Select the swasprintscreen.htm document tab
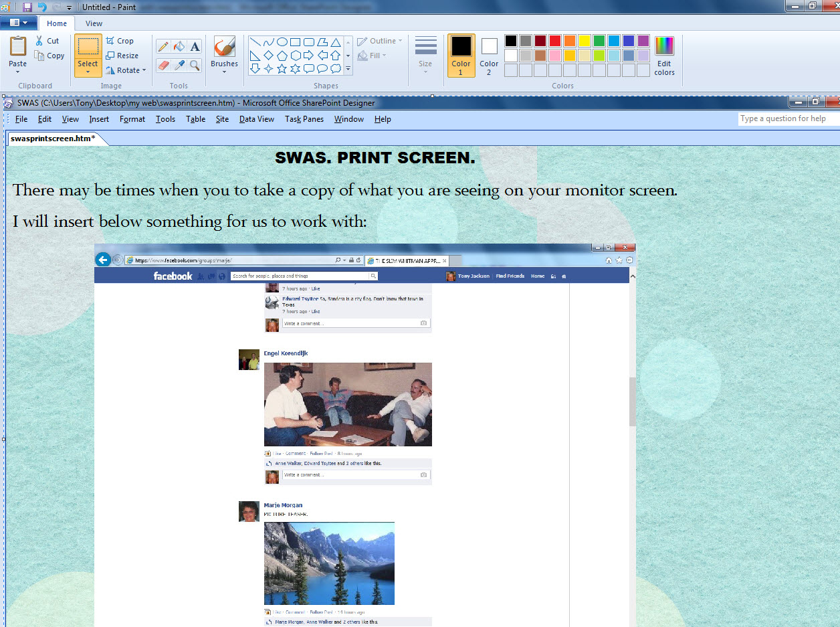 coord(54,139)
